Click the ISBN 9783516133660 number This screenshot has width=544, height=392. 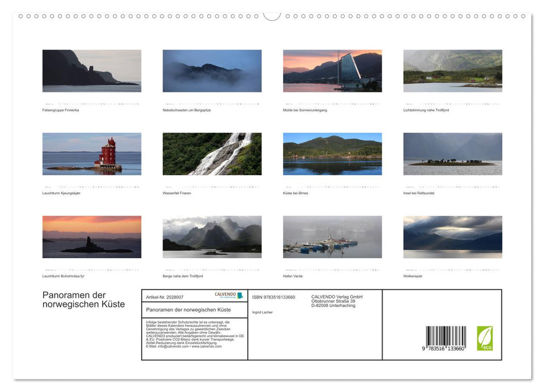pyautogui.click(x=274, y=297)
